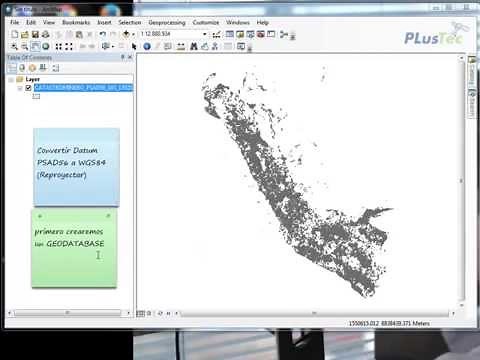Pick the Select Elements arrow tool
The height and width of the screenshot is (360, 480).
pyautogui.click(x=134, y=46)
